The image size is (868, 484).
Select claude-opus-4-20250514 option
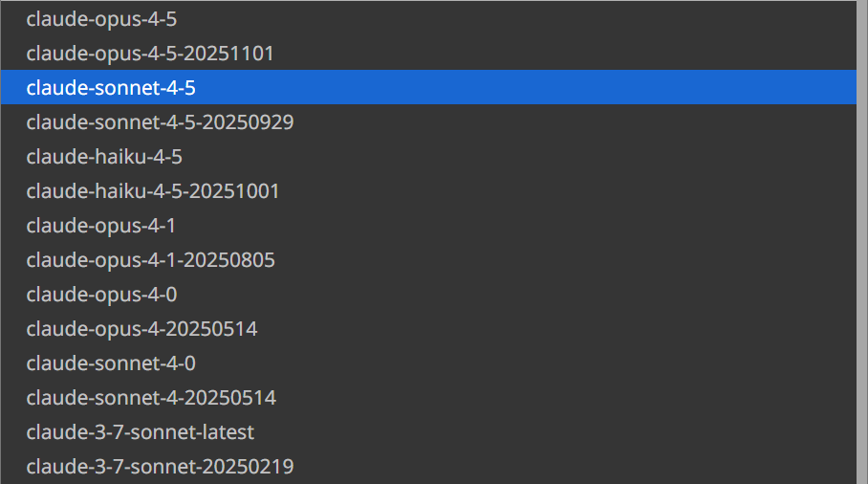(141, 328)
